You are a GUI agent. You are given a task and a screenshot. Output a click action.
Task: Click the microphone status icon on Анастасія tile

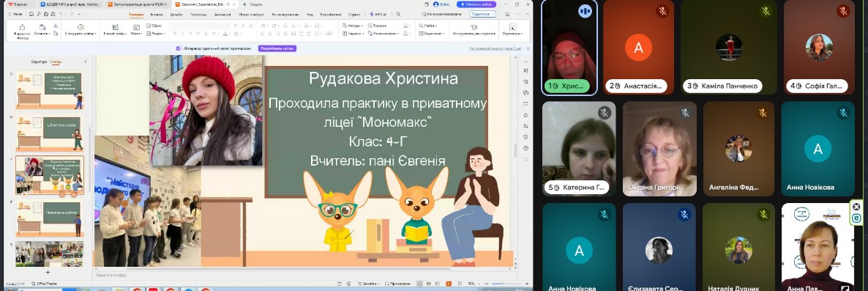(662, 10)
